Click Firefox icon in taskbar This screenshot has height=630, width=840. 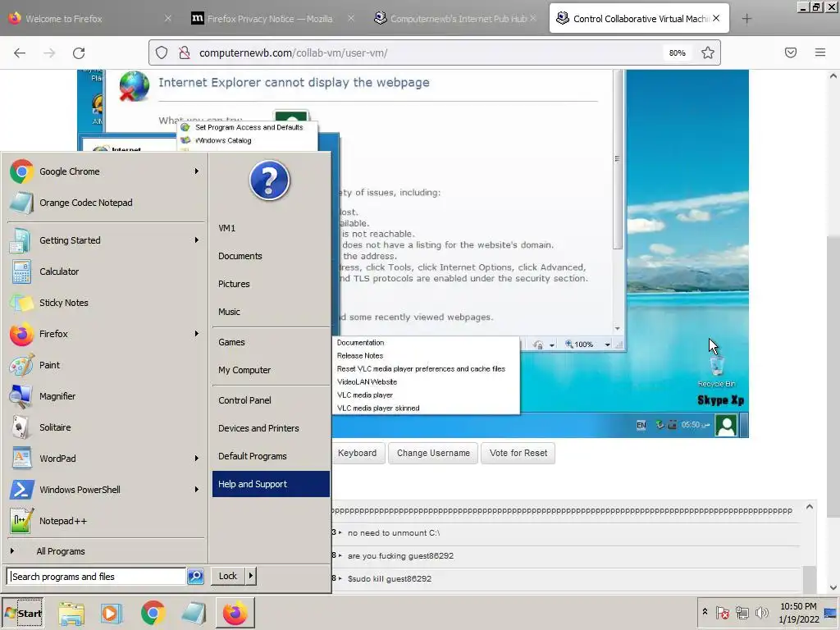pos(235,614)
